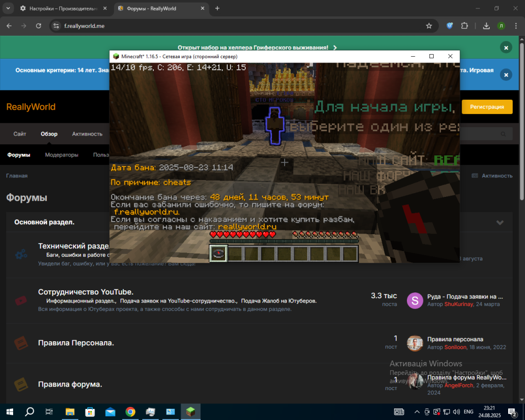525x420 pixels.
Task: Open the tab search dropdown in Chrome
Action: pos(8,8)
